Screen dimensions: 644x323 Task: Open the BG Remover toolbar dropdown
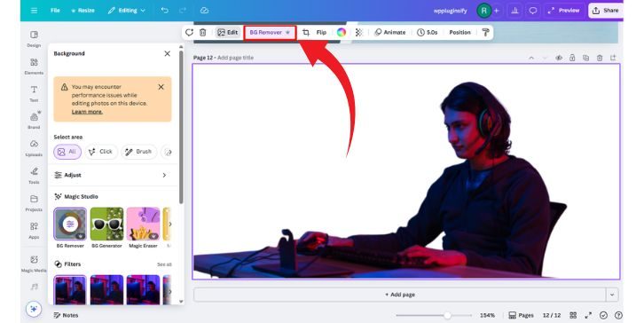point(270,33)
